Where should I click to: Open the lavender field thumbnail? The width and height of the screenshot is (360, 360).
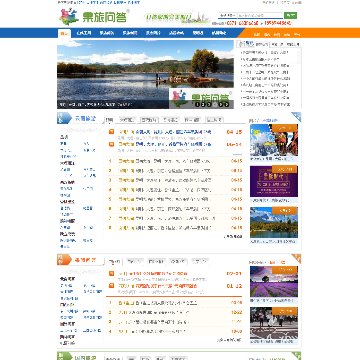(x=274, y=281)
